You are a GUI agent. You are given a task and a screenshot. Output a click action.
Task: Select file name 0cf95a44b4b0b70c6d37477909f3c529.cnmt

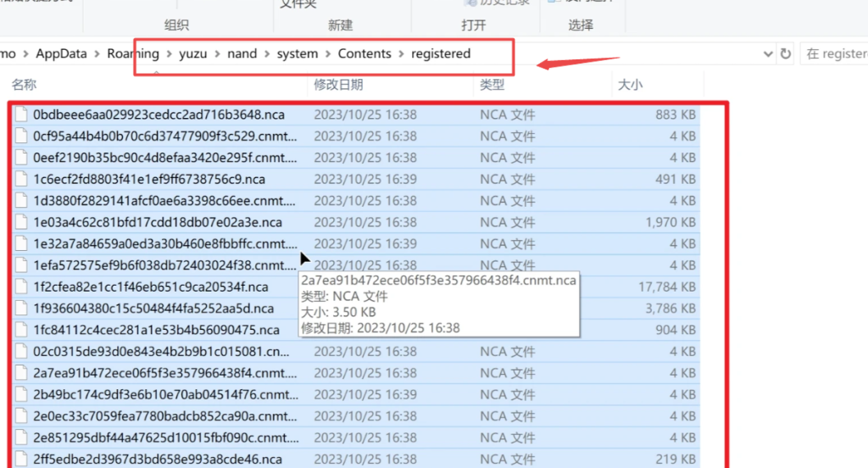[165, 136]
